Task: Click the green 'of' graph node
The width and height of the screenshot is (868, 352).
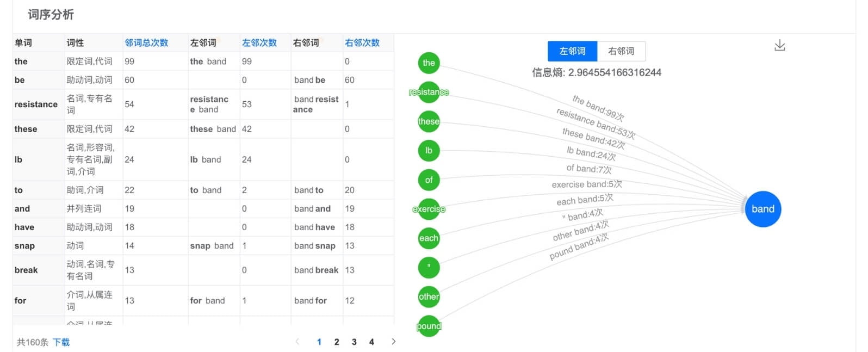Action: 429,180
